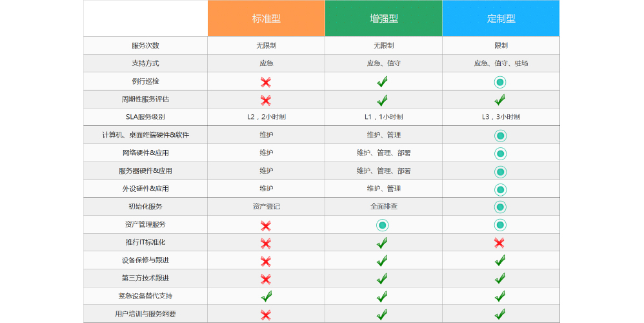Click the 设备保修与跟进 row label
Screen dimensions: 644x323
pyautogui.click(x=145, y=260)
